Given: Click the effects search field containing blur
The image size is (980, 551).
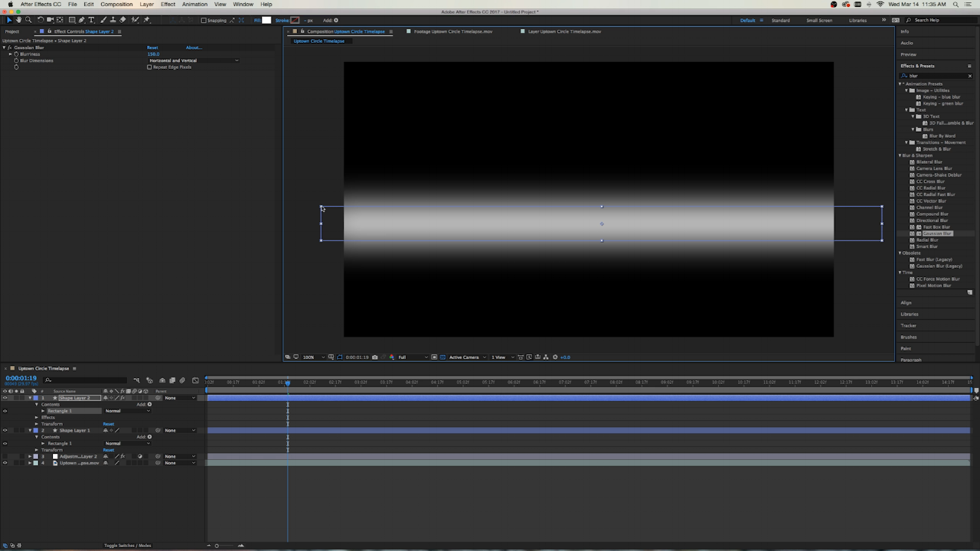Looking at the screenshot, I should tap(936, 76).
